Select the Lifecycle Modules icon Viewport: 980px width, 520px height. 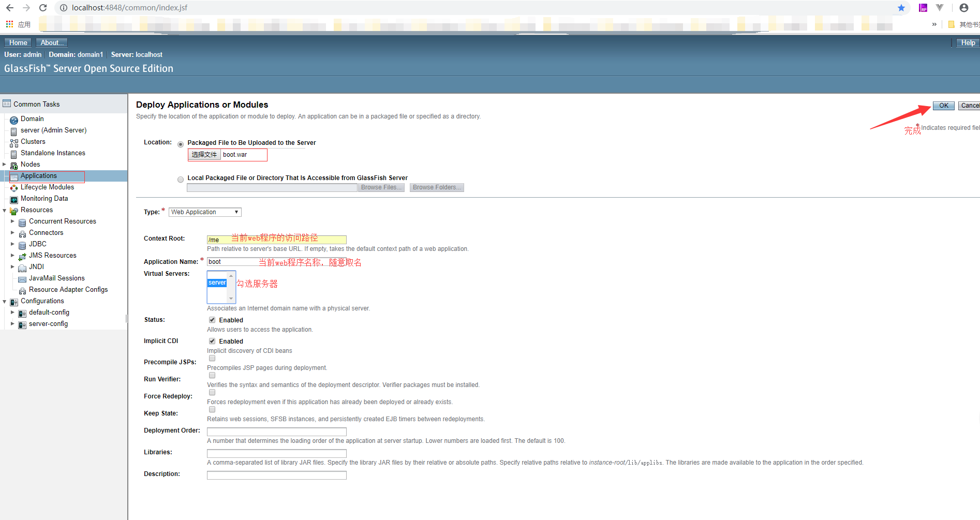[14, 187]
